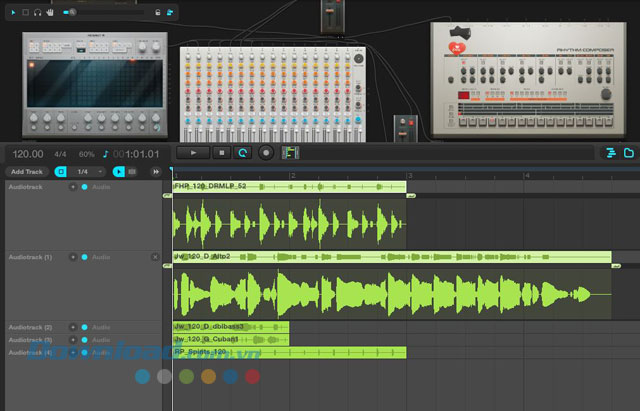
Task: Open the folder icon at timeline right
Action: point(629,153)
